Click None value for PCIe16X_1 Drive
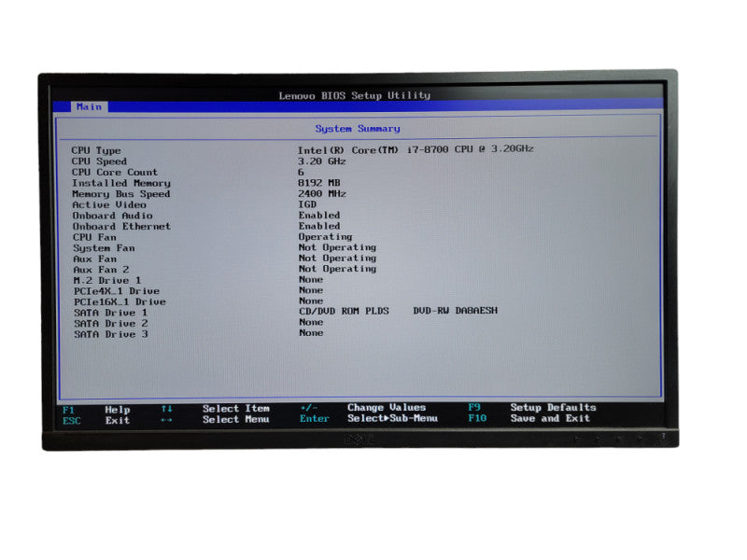This screenshot has height=560, width=747. tap(311, 301)
